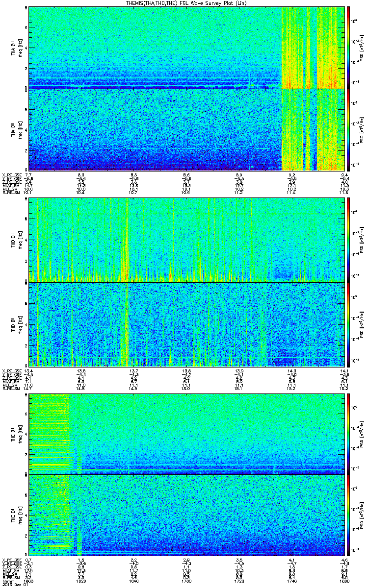Click the PSD color bar beside THD B-perpendicular
The image size is (368, 588).
pyautogui.click(x=349, y=240)
